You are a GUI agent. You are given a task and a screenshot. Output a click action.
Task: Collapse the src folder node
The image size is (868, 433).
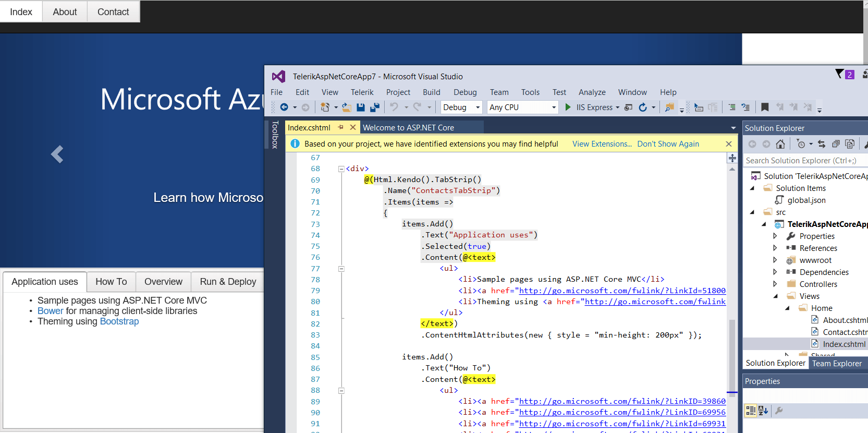click(752, 212)
